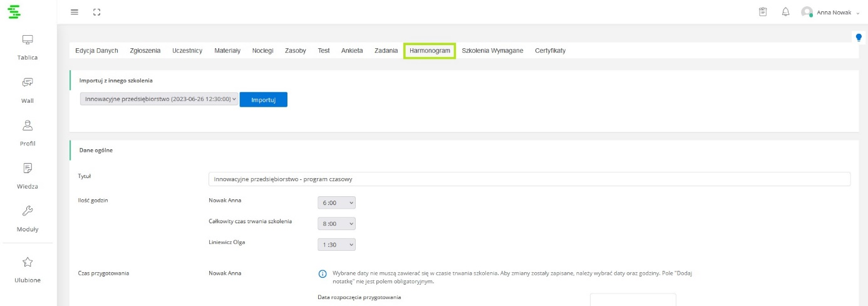This screenshot has width=868, height=306.
Task: Open the clipboard tasks icon
Action: coord(763,12)
